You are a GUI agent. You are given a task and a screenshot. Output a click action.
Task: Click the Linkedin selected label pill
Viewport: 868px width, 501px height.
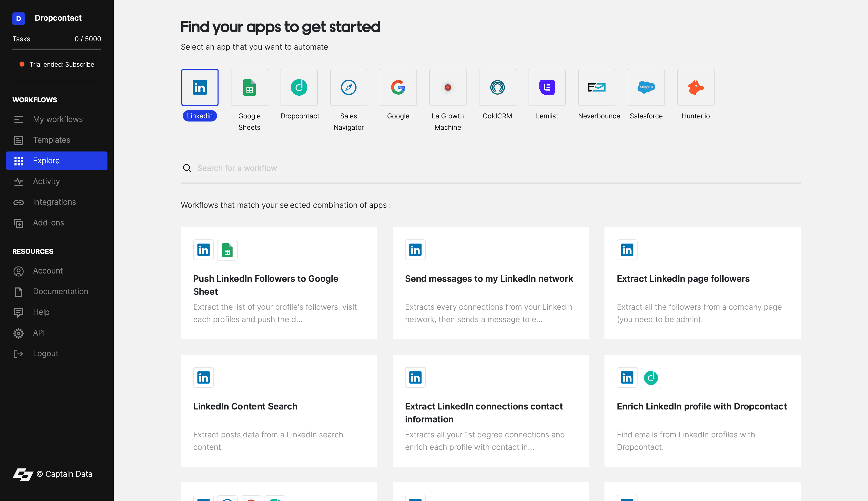[x=200, y=116]
